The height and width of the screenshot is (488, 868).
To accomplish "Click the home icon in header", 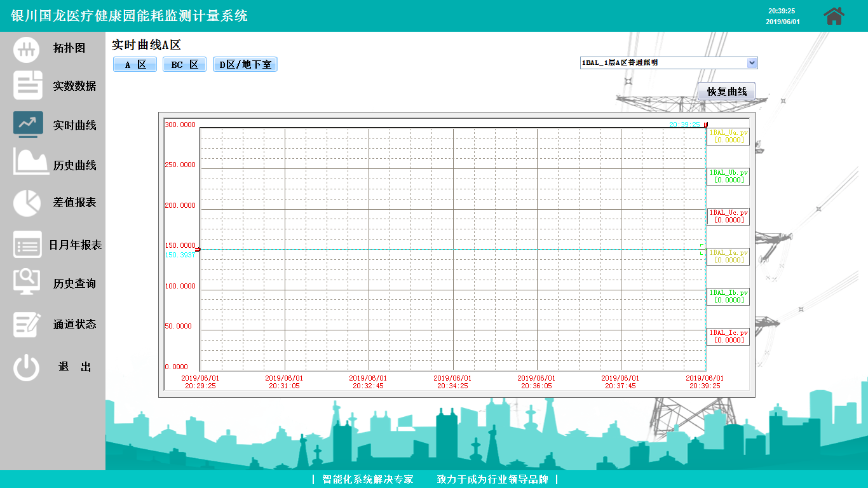I will [834, 16].
